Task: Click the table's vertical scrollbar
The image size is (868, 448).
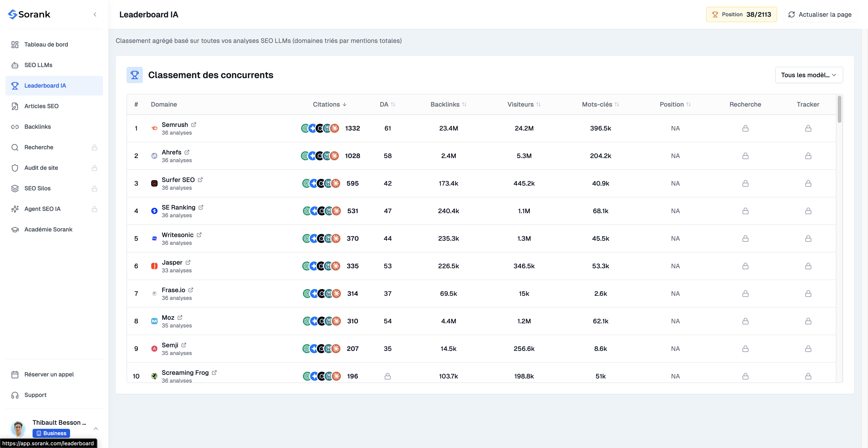Action: [839, 109]
